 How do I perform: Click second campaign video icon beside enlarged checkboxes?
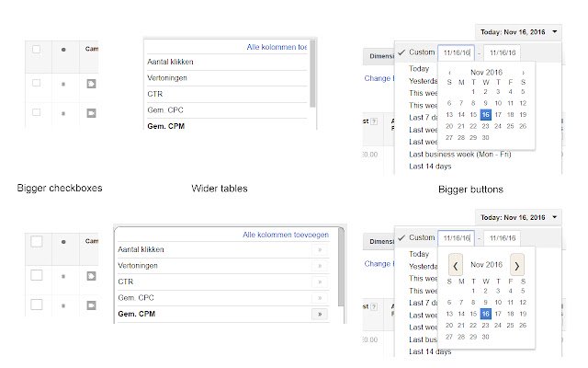91,305
